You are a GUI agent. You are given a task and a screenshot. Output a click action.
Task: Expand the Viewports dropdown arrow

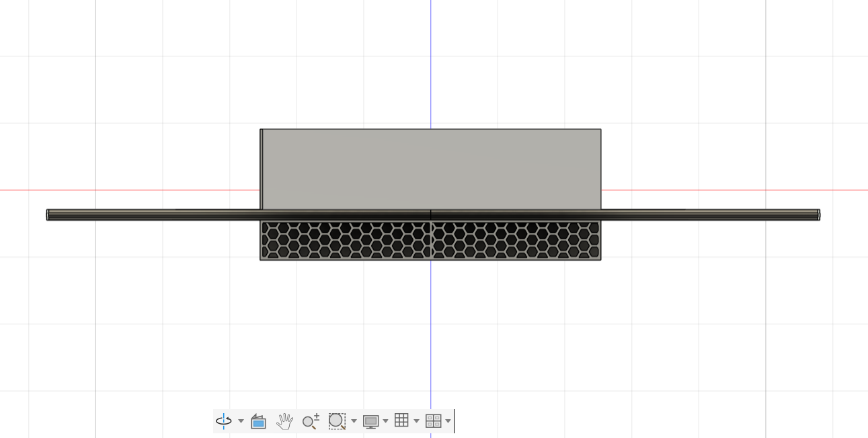tap(448, 421)
